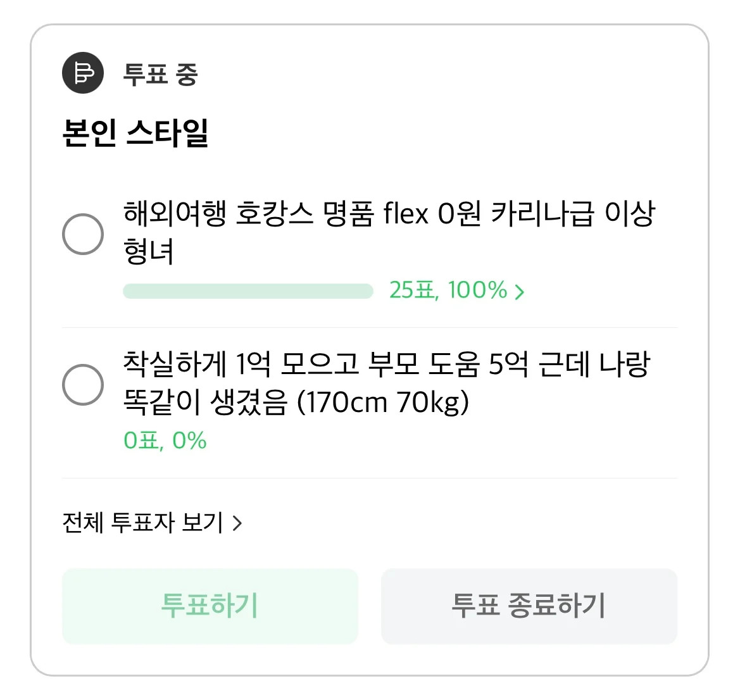Click the (170cm 70kg) text in second option
The image size is (740, 700).
(383, 402)
